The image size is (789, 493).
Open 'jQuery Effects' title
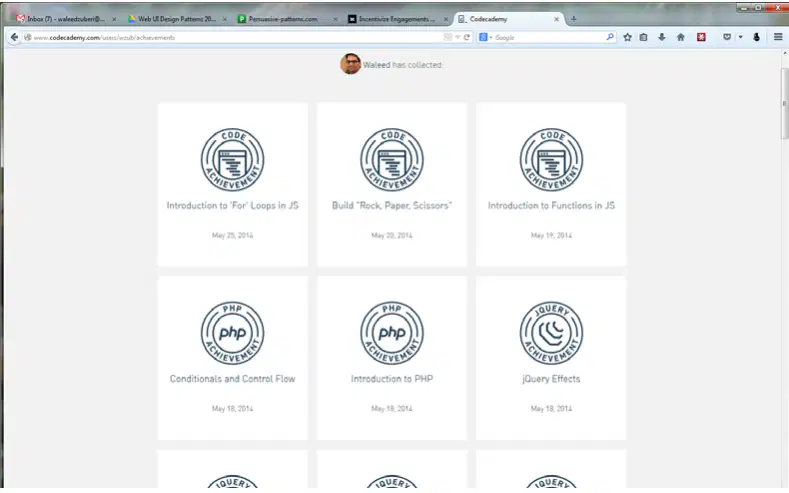pyautogui.click(x=551, y=379)
